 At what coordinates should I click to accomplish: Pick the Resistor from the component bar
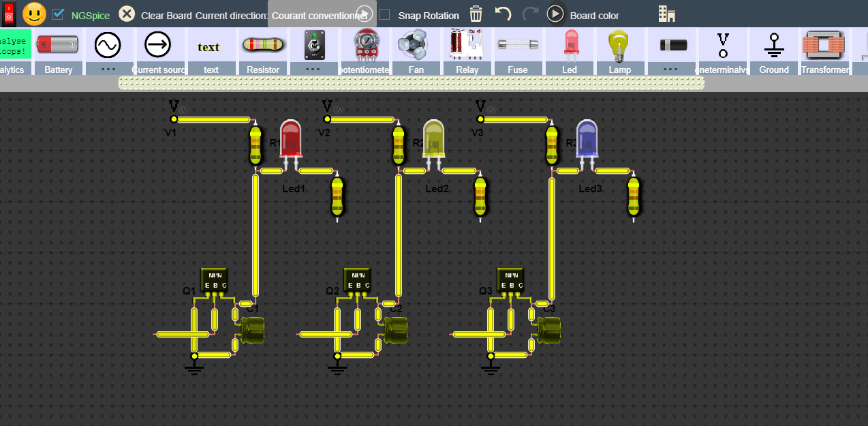(263, 45)
